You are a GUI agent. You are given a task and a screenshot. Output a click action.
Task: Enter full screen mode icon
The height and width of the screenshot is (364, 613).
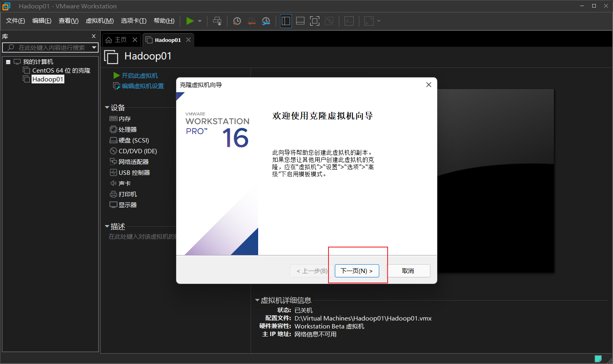(x=315, y=21)
